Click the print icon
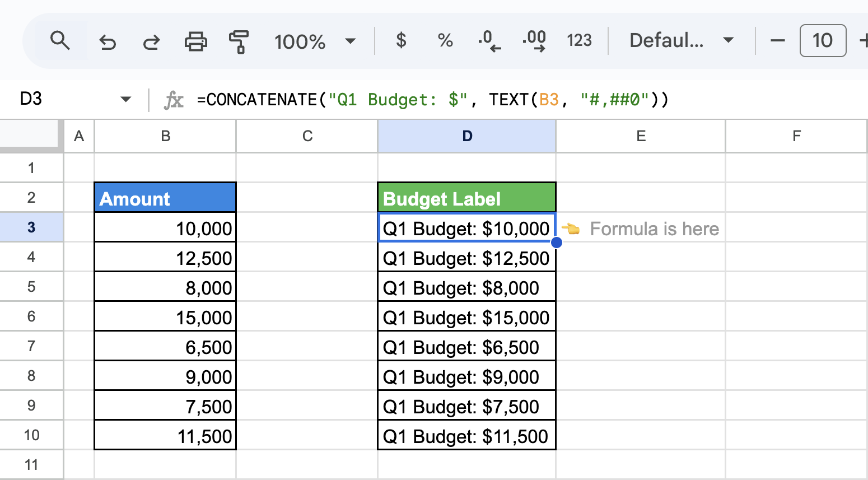The image size is (868, 480). coord(195,41)
